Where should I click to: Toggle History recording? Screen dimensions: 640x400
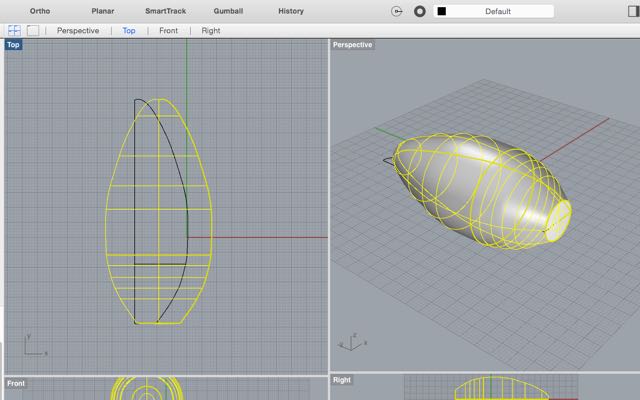(291, 11)
